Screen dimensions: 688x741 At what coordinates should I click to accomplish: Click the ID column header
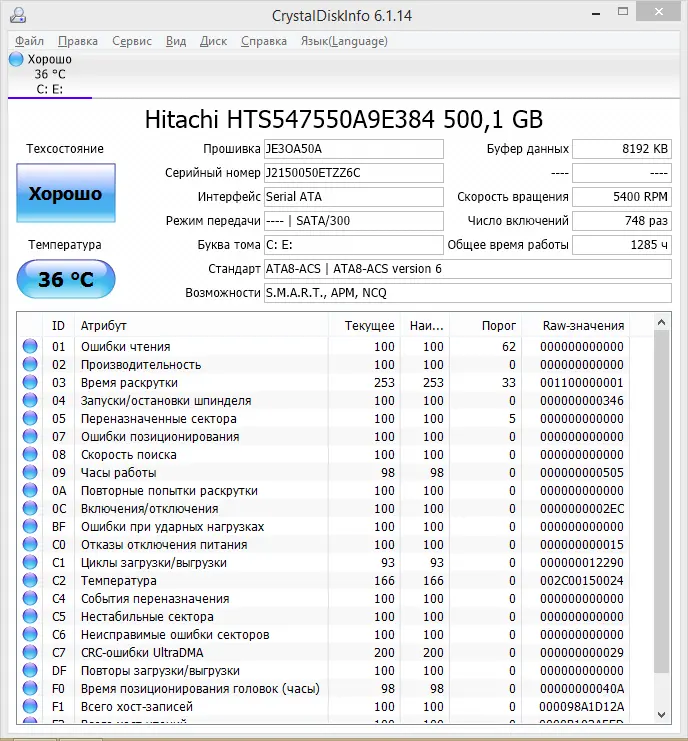click(x=58, y=326)
